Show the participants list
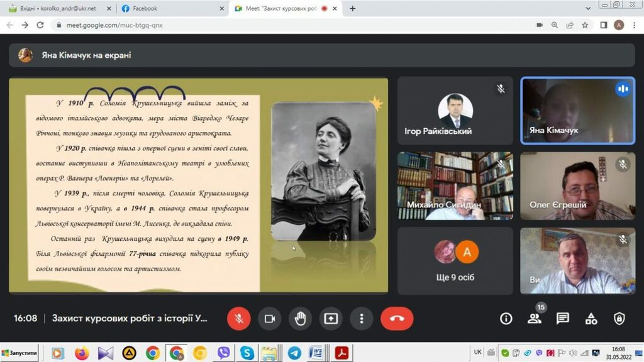Viewport: 644px width, 362px height. click(x=535, y=319)
